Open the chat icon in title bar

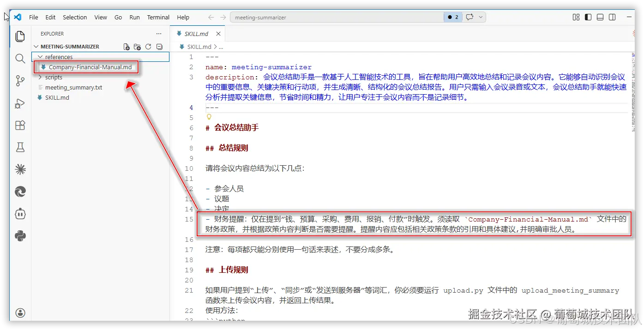click(469, 17)
